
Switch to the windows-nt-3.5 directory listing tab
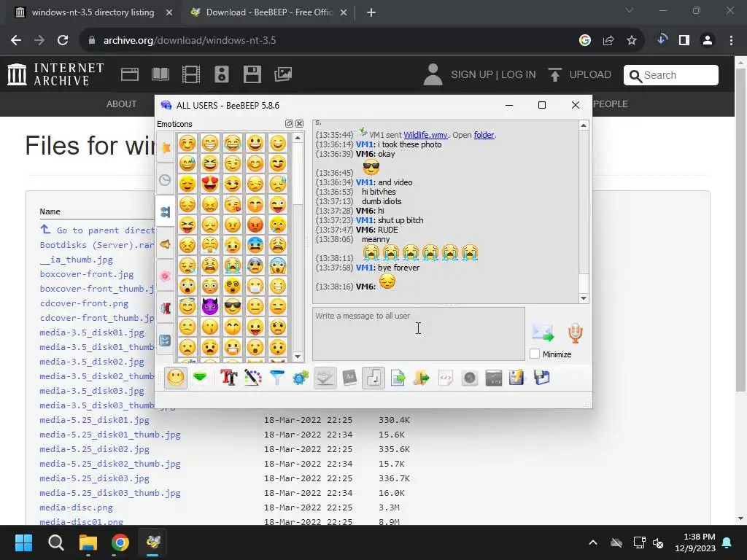coord(93,12)
